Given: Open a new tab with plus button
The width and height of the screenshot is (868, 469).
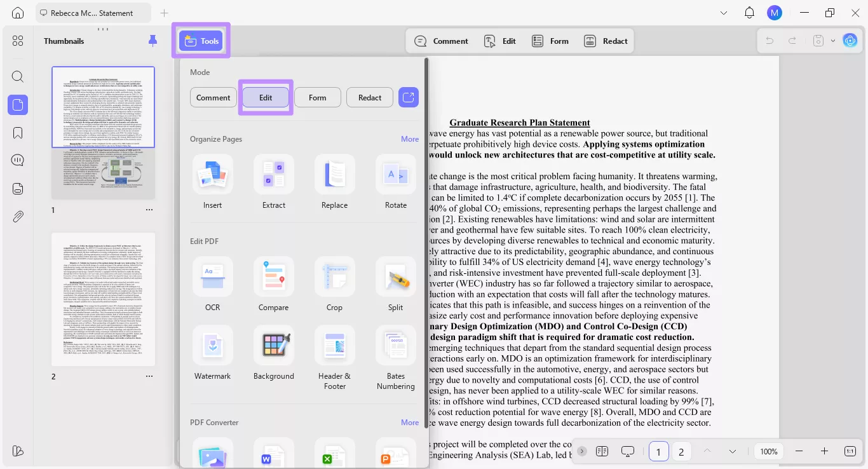Looking at the screenshot, I should tap(165, 13).
